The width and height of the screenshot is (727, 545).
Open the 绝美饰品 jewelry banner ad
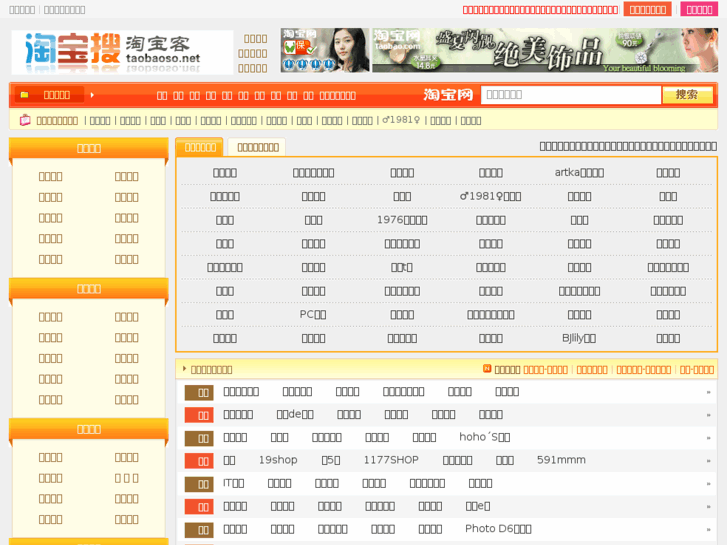pyautogui.click(x=545, y=50)
